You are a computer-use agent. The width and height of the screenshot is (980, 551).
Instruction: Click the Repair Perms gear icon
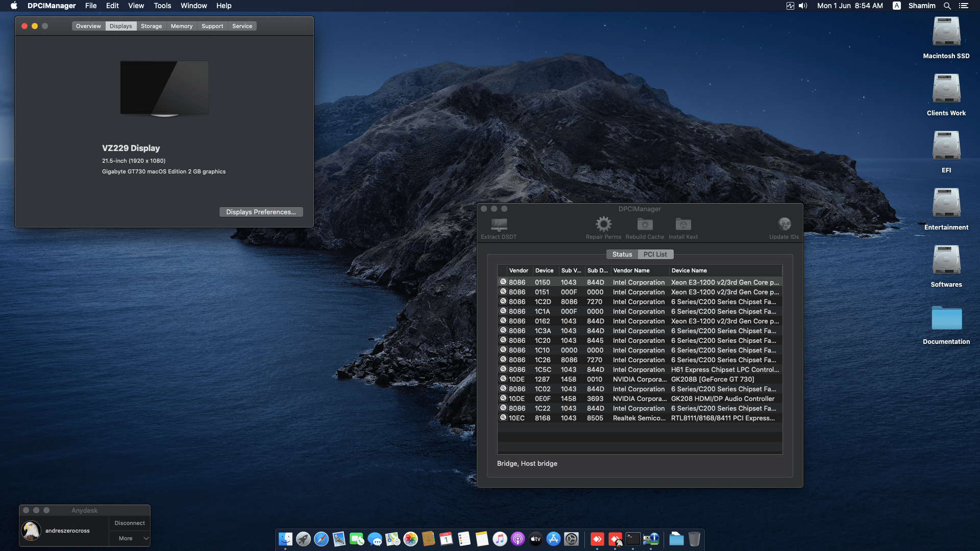click(603, 224)
